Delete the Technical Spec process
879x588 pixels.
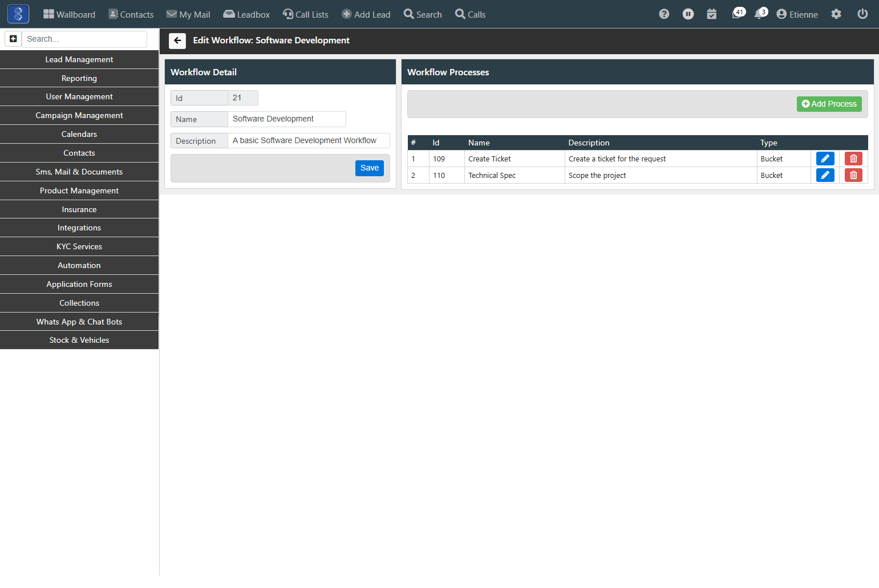pos(853,175)
